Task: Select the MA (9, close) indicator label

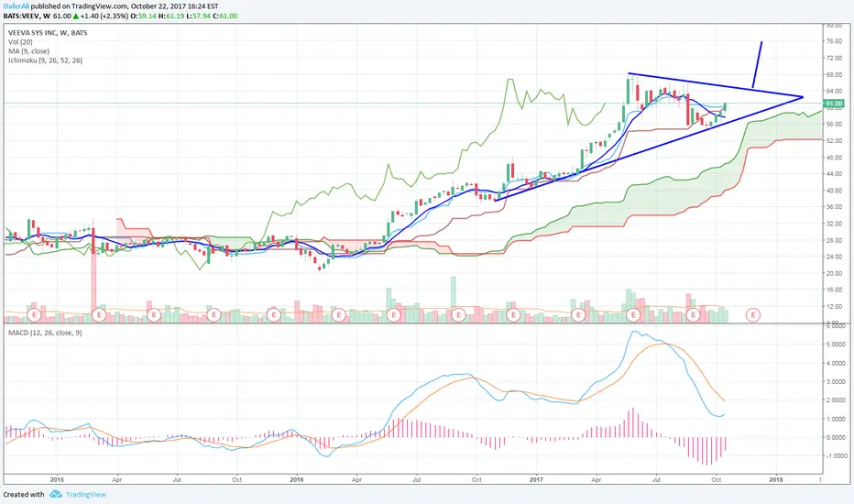Action: (x=28, y=51)
